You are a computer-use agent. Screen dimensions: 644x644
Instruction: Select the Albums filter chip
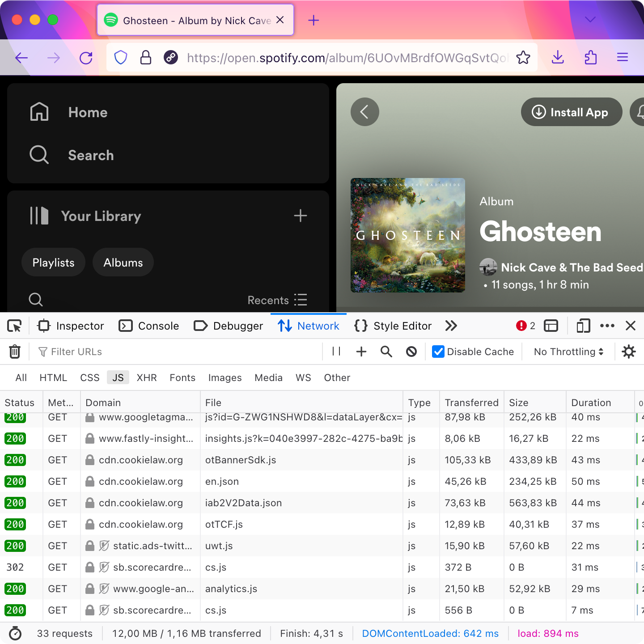pos(123,263)
